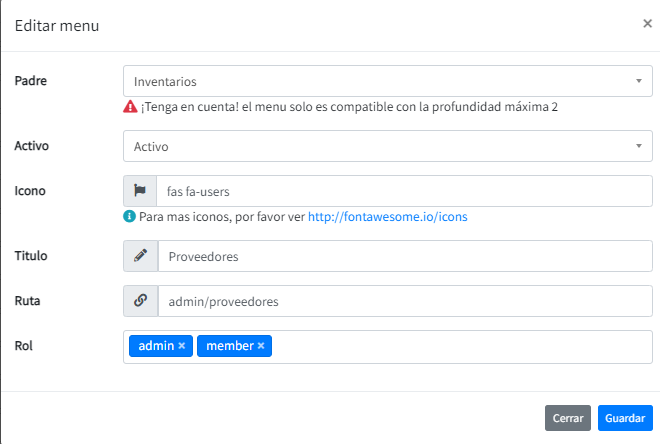Select the member role tag label
Viewport: 660px width, 444px height.
pyautogui.click(x=229, y=346)
